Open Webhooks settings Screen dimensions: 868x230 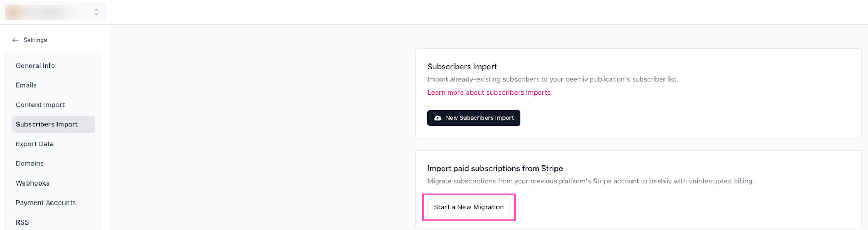33,183
